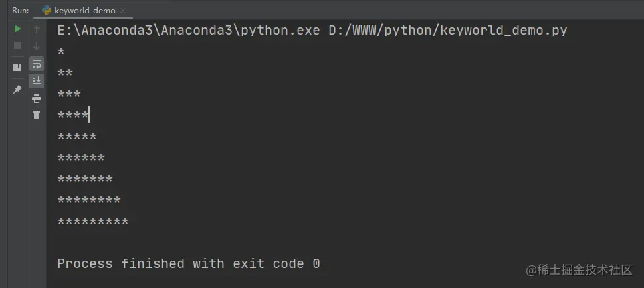The image size is (644, 288).
Task: Click the line with four asterisks
Action: [x=73, y=115]
